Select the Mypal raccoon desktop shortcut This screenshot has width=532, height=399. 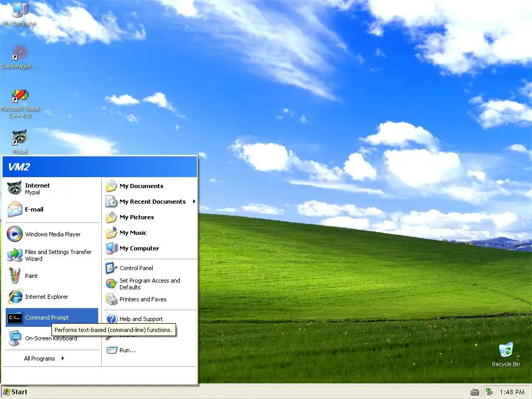[x=20, y=141]
